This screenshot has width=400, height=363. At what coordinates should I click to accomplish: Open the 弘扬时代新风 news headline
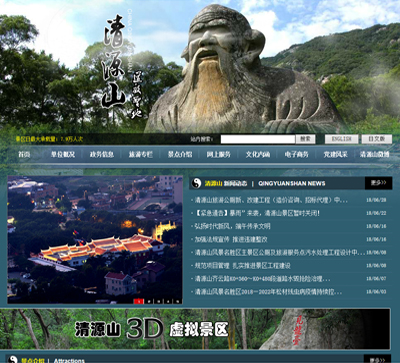(233, 226)
